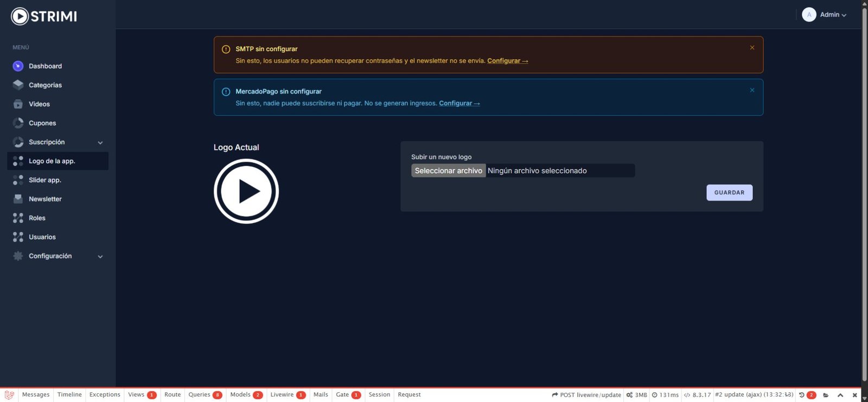This screenshot has width=868, height=402.
Task: Click the Categorías layers icon
Action: [x=18, y=85]
